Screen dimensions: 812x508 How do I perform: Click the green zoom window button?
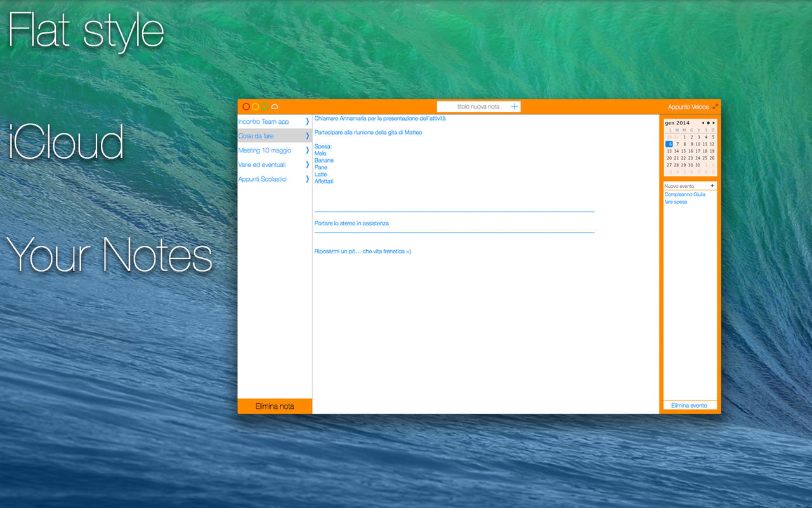(x=265, y=107)
